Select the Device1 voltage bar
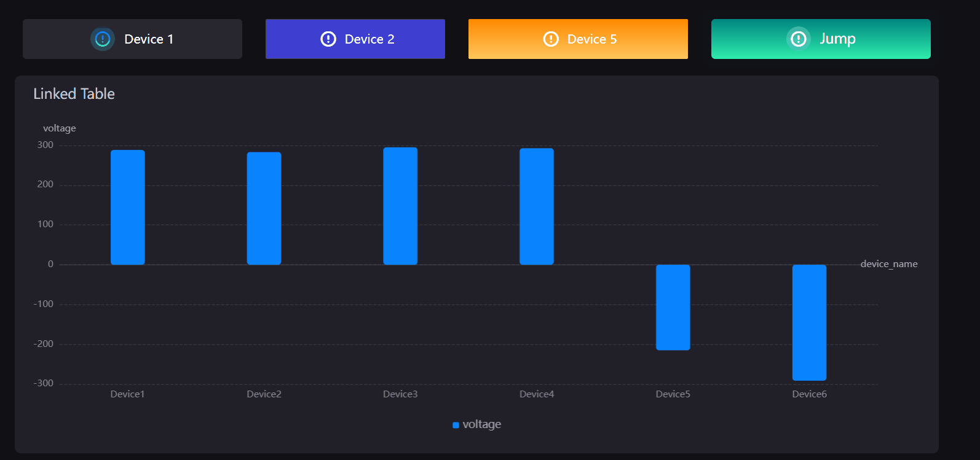Screen dimensions: 980x460 128,208
